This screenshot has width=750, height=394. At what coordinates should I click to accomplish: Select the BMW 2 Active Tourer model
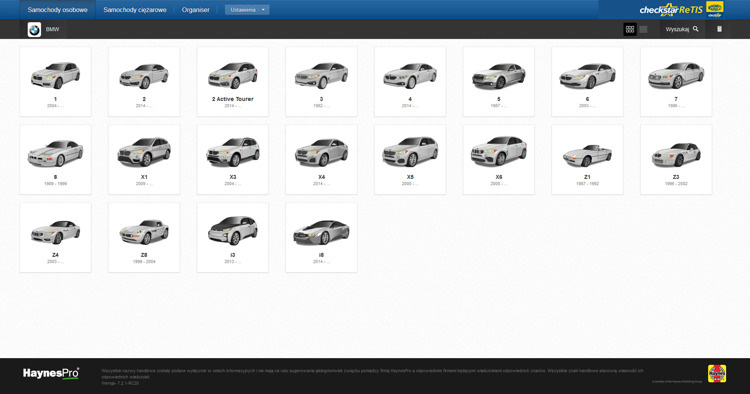[233, 81]
